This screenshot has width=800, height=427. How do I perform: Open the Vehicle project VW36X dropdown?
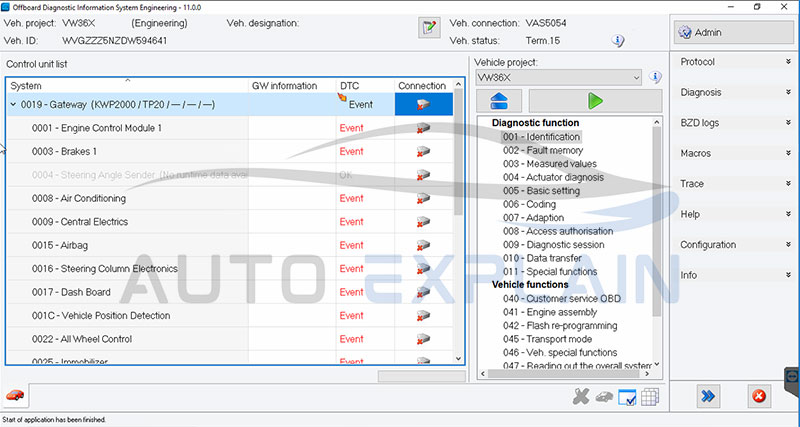pos(558,78)
